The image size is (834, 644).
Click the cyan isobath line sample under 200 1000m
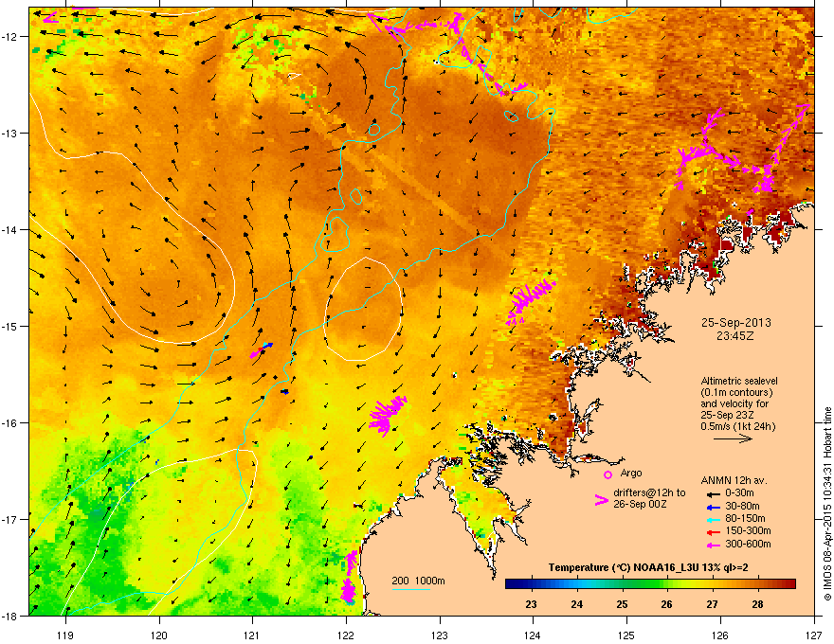tap(410, 589)
